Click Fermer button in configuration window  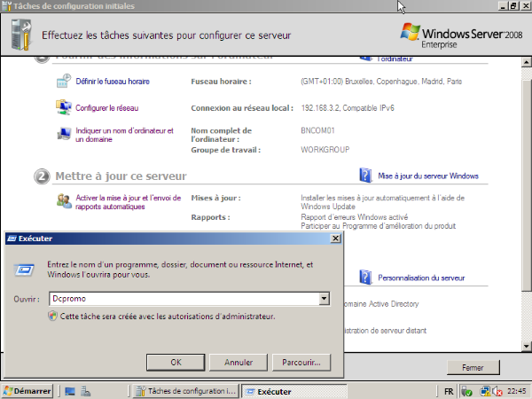coord(473,367)
